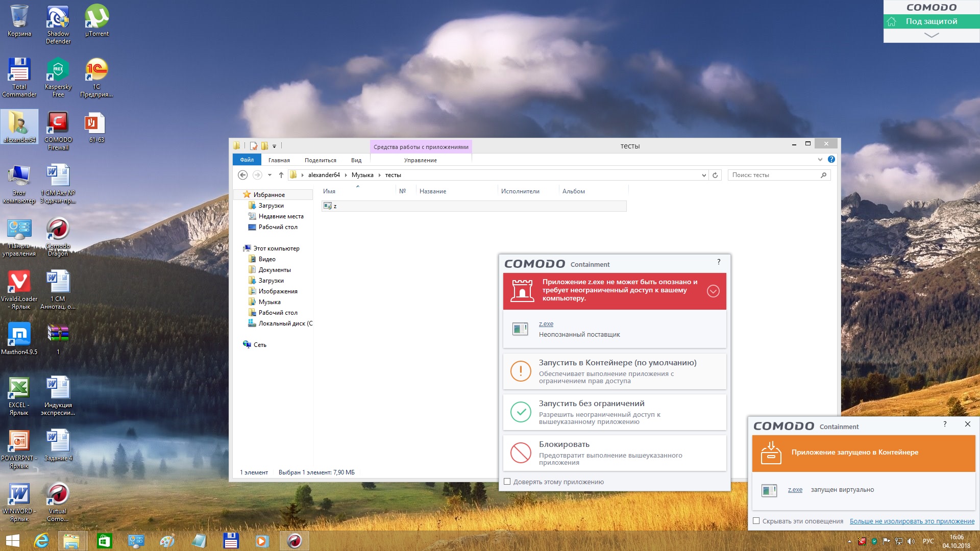The image size is (980, 551).
Task: Click the COMODO widget home icon
Action: pyautogui.click(x=892, y=21)
